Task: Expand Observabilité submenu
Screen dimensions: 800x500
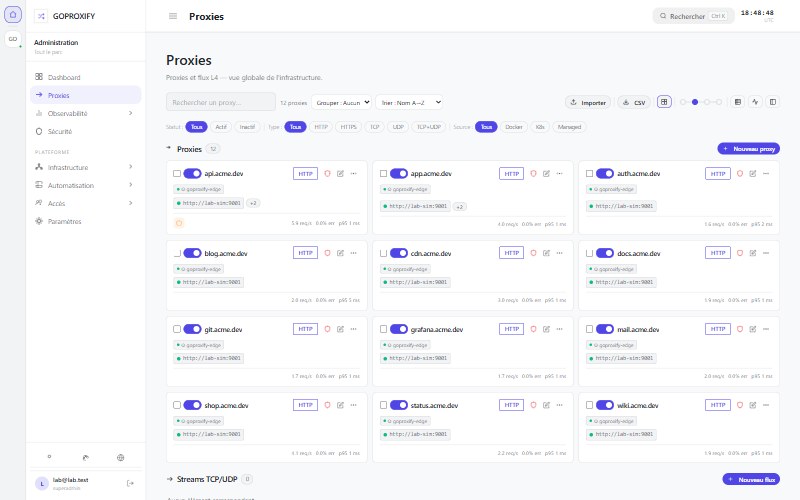Action: [131, 113]
